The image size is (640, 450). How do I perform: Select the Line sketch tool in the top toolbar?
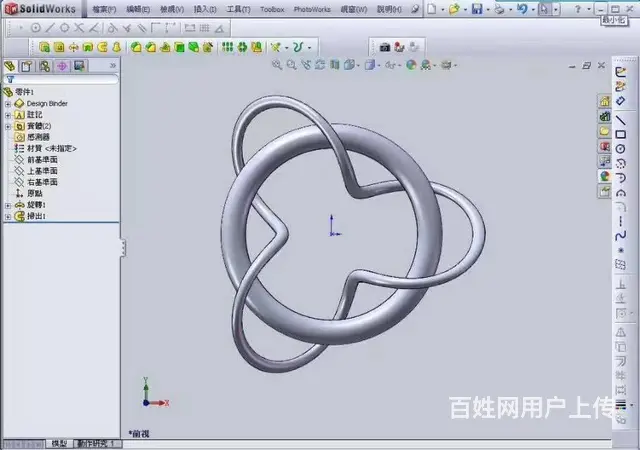point(50,28)
